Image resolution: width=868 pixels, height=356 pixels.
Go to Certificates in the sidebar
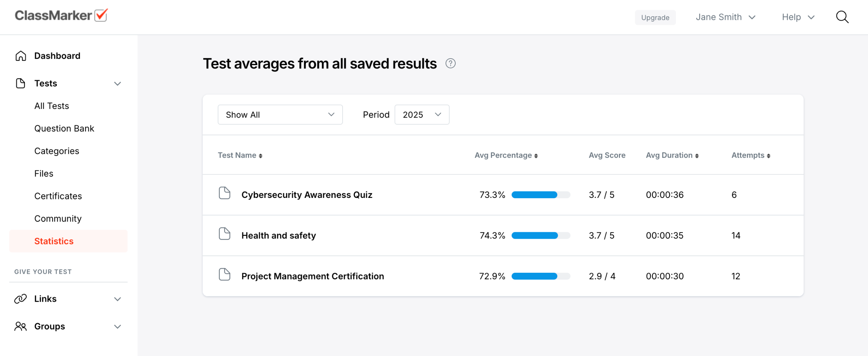tap(58, 196)
